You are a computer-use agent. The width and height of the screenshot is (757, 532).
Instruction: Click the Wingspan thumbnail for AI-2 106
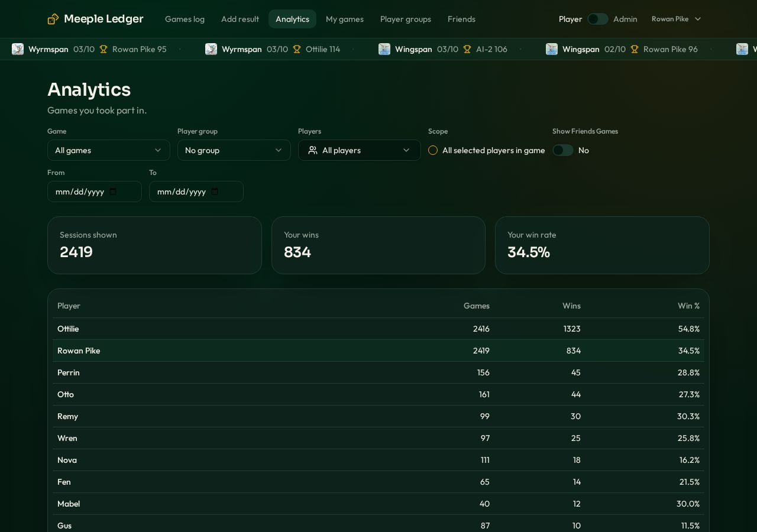(384, 49)
